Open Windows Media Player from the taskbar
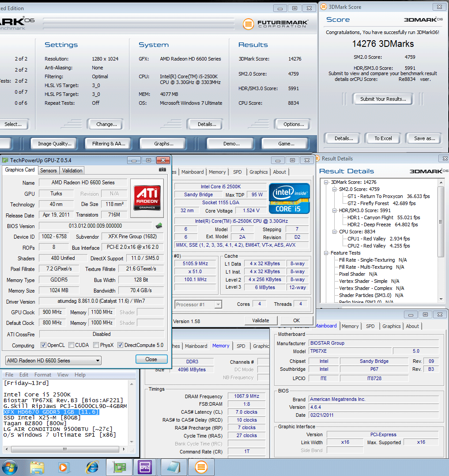The image size is (449, 476). pyautogui.click(x=64, y=468)
